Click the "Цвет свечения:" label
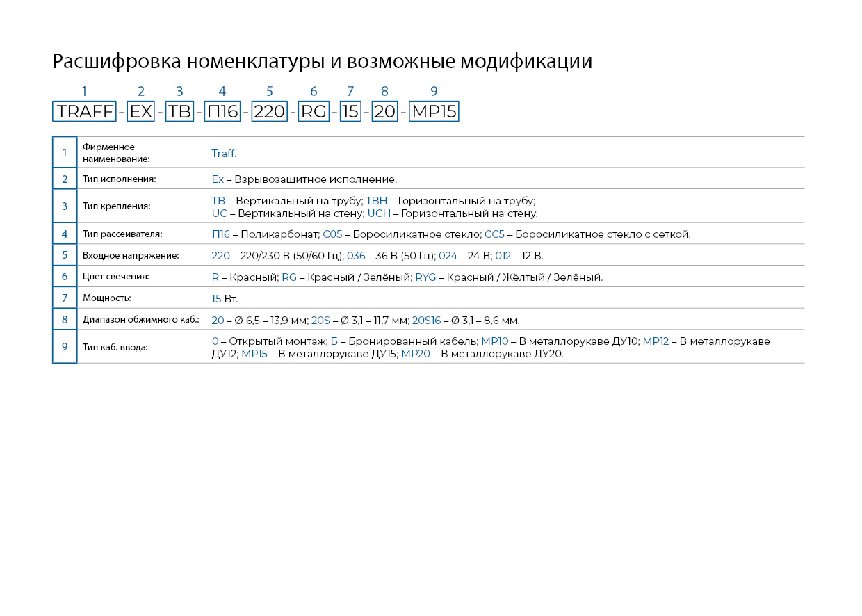 [116, 277]
